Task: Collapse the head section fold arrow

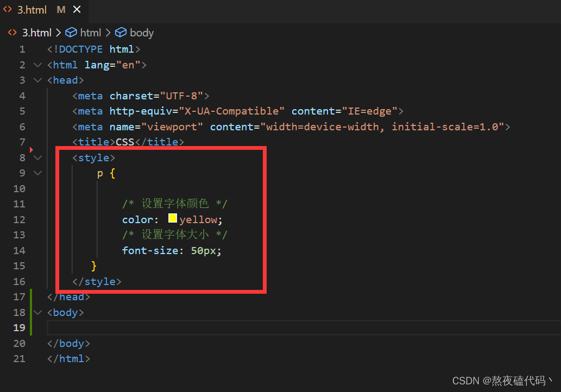Action: (37, 80)
